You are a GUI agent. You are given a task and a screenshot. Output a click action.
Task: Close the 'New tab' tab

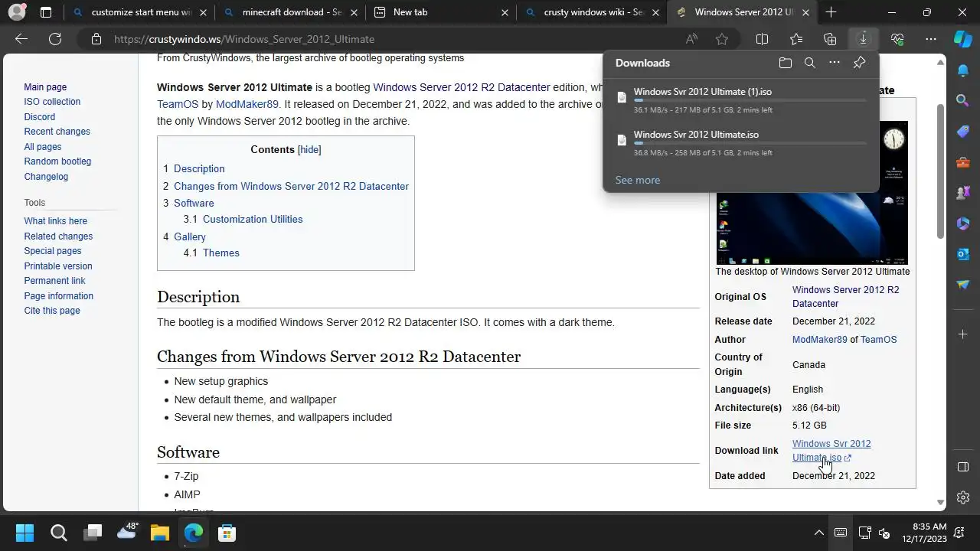tap(505, 12)
